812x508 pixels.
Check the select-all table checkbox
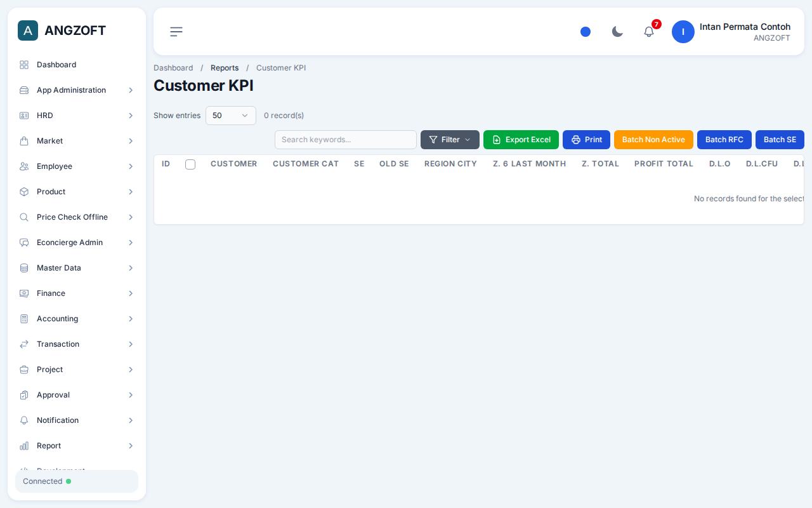[190, 164]
